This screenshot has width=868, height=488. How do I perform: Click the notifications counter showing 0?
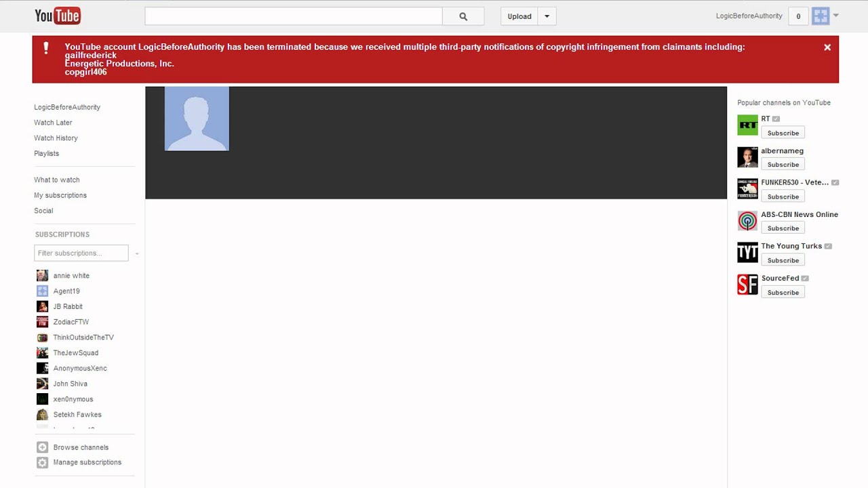798,16
